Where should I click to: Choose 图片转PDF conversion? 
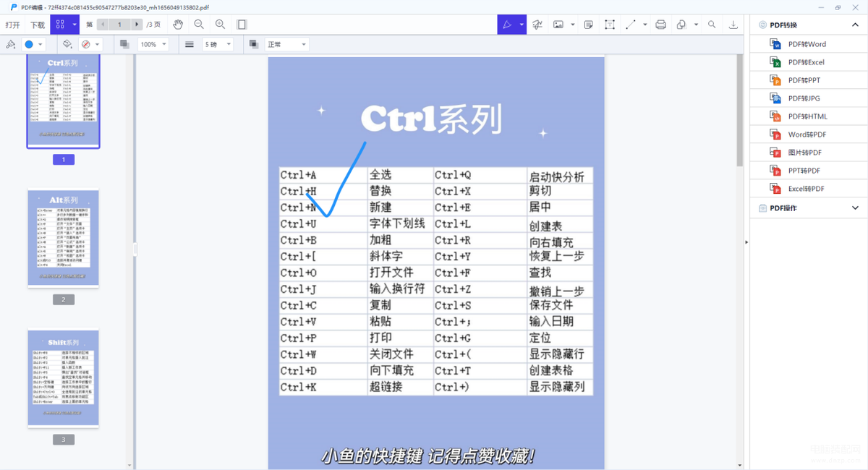[809, 153]
